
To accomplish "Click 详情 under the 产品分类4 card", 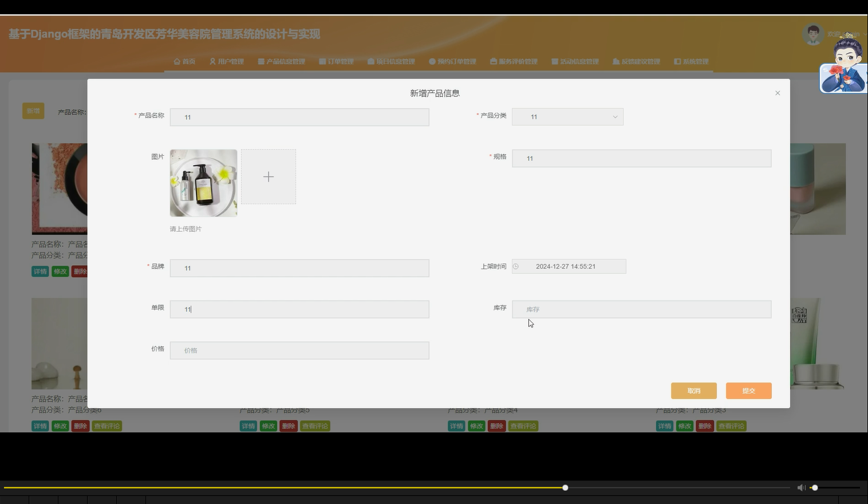I will tap(456, 426).
